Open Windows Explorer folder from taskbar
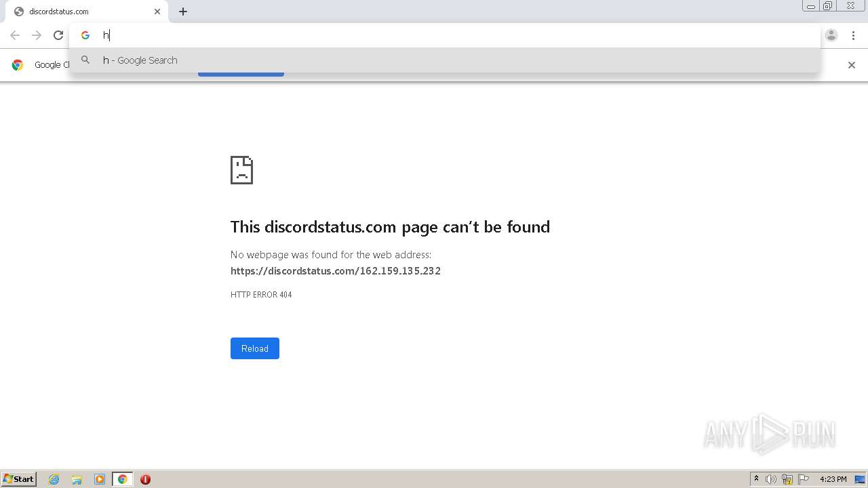Image resolution: width=868 pixels, height=488 pixels. [77, 479]
